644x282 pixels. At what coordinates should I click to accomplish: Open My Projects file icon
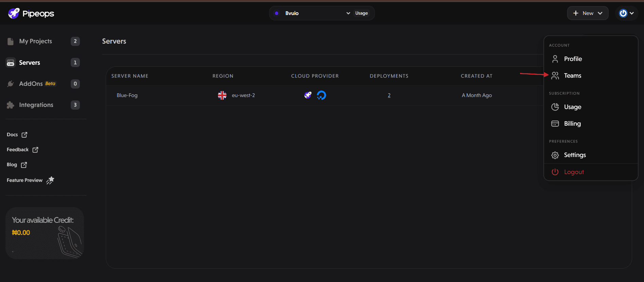[11, 41]
